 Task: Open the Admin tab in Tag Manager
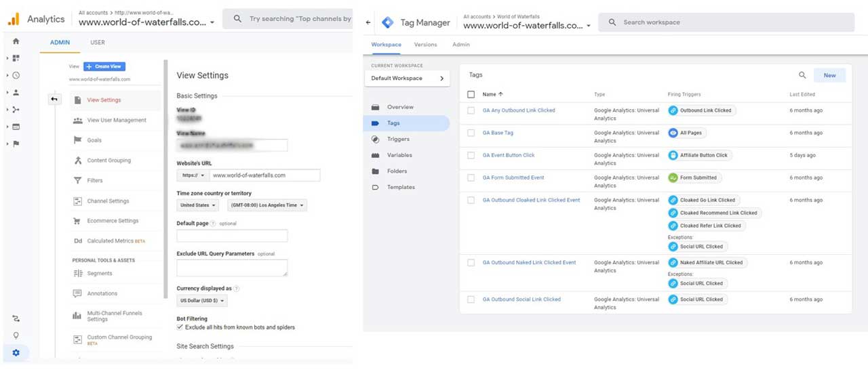[461, 45]
